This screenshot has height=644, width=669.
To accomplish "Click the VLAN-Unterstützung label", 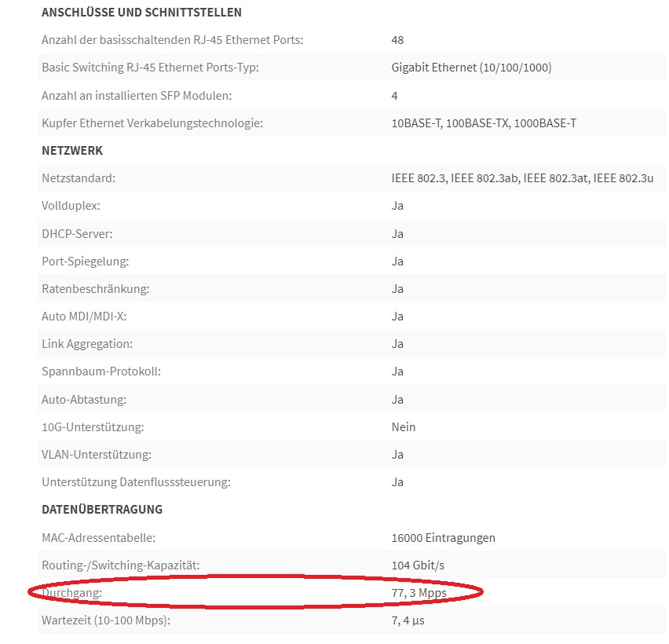I will coord(97,455).
